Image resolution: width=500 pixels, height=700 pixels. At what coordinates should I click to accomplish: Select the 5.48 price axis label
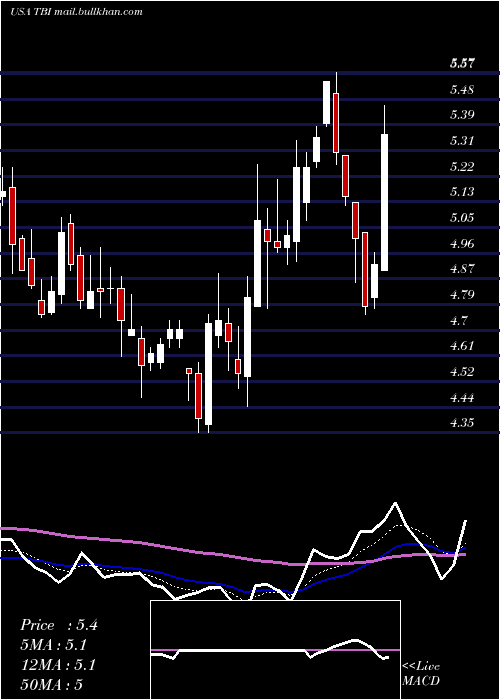pyautogui.click(x=462, y=89)
